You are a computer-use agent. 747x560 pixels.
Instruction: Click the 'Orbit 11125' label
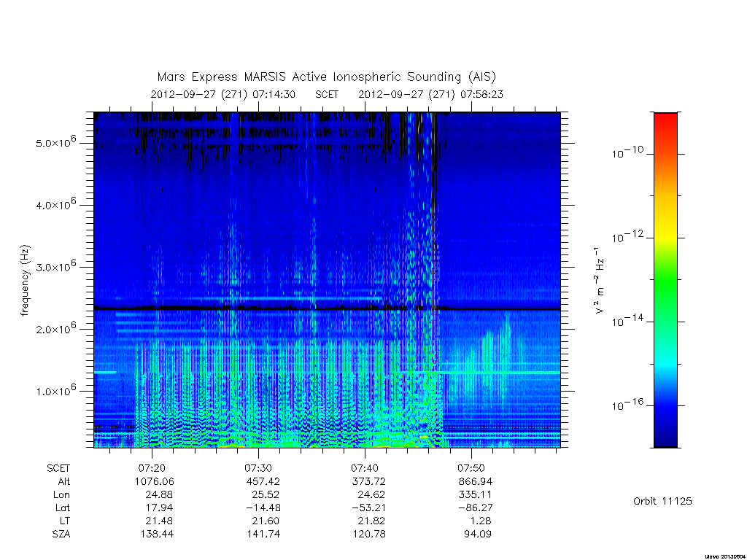click(662, 501)
